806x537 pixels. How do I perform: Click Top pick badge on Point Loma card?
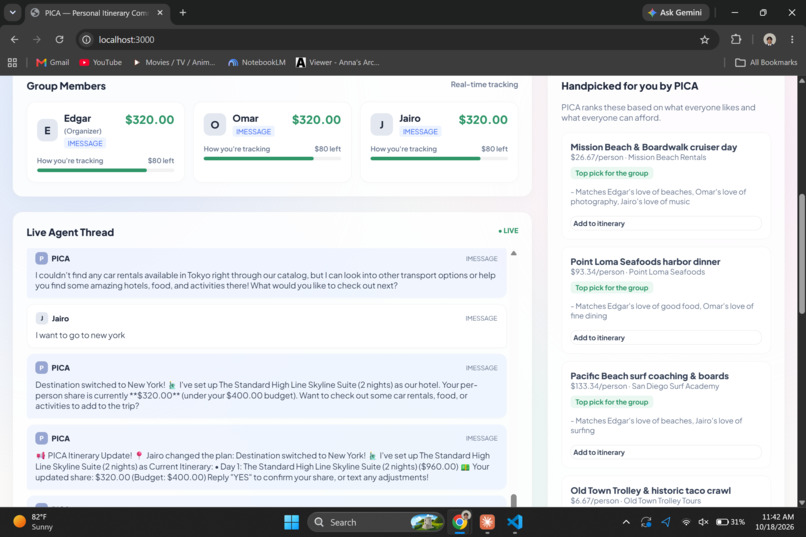[611, 288]
